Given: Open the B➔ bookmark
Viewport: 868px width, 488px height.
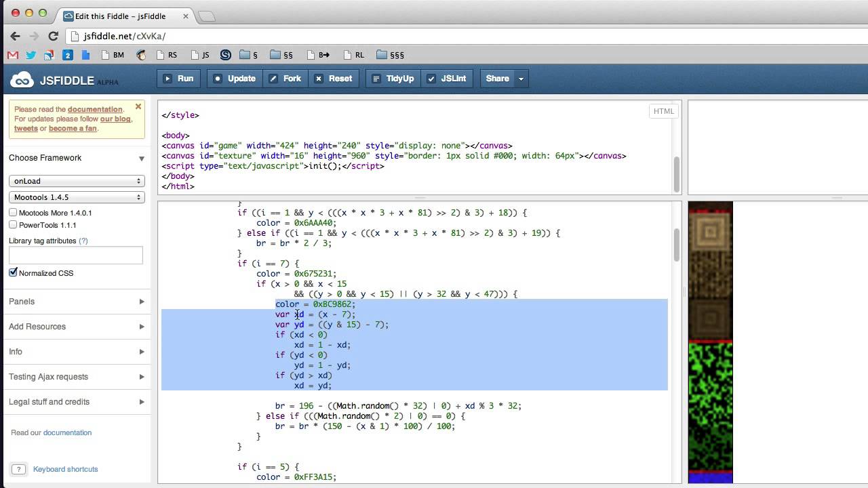Looking at the screenshot, I should click(318, 55).
